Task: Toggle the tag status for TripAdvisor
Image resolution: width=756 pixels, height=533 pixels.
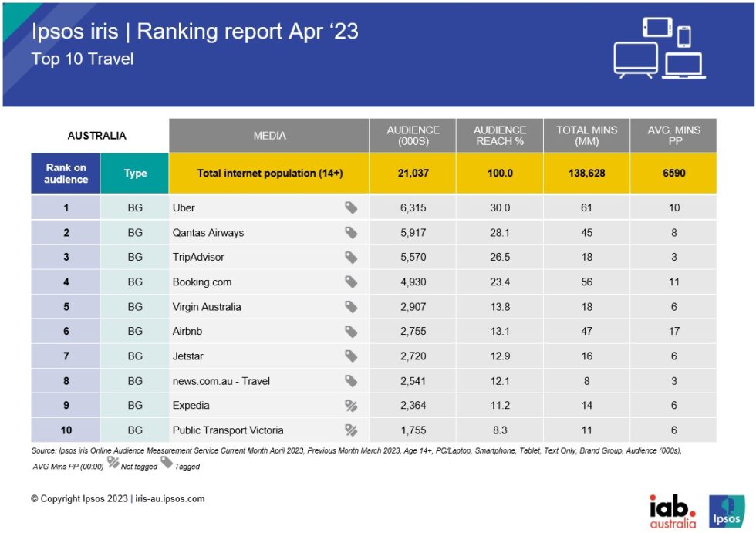Action: [352, 257]
